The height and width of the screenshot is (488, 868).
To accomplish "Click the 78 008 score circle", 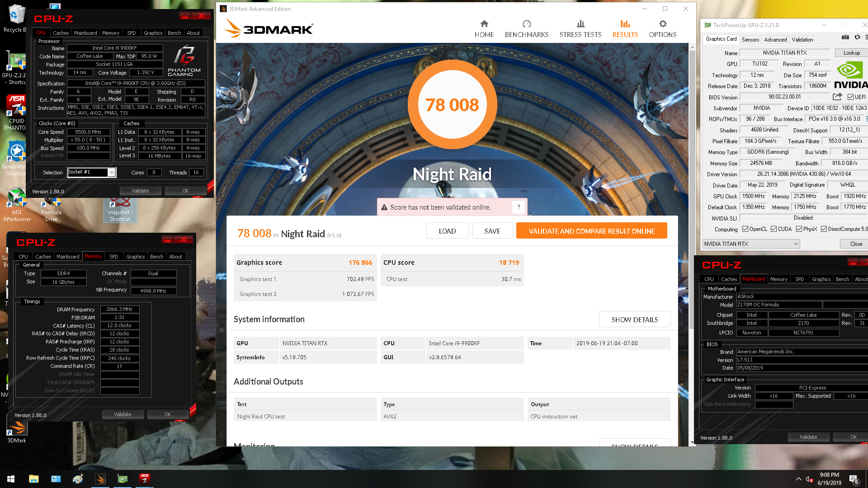I will point(452,104).
